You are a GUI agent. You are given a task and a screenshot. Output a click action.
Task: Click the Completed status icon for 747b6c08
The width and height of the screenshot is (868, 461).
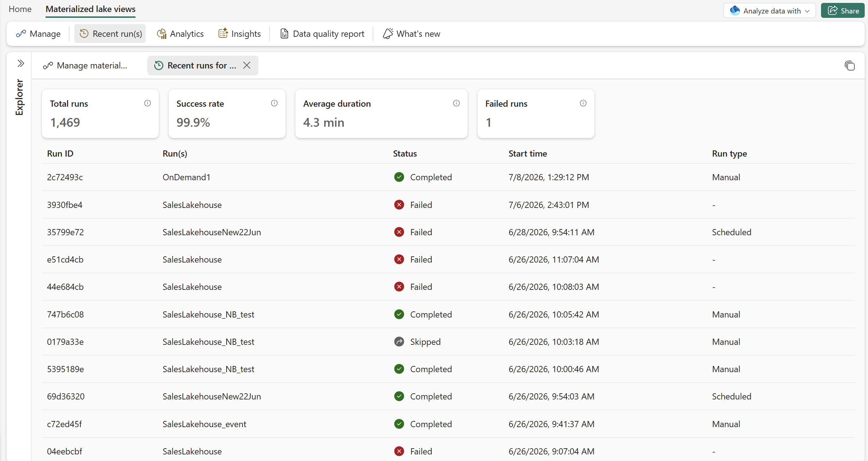[399, 315]
